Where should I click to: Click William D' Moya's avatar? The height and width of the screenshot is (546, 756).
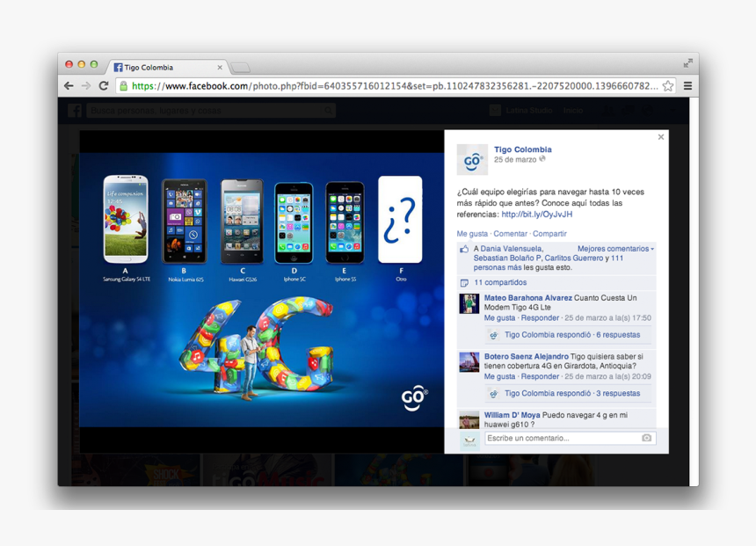469,419
